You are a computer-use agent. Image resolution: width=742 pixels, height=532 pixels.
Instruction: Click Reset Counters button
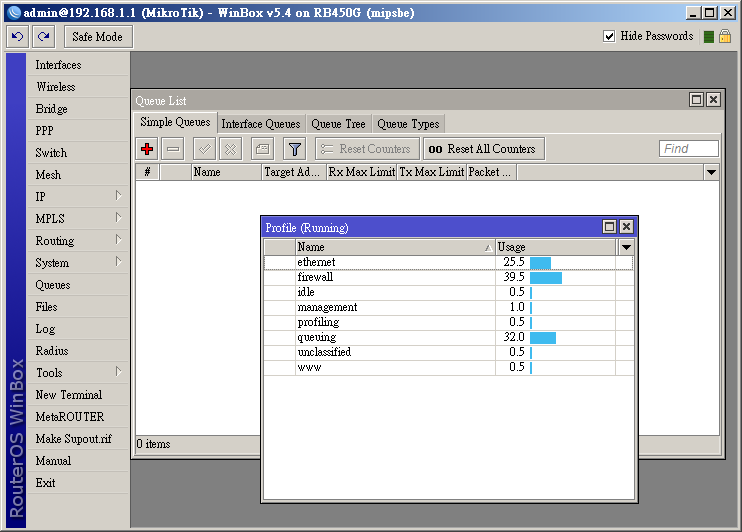coord(367,149)
